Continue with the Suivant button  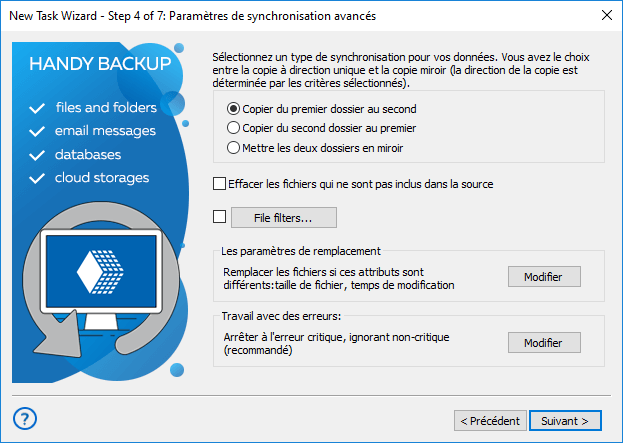click(x=565, y=420)
